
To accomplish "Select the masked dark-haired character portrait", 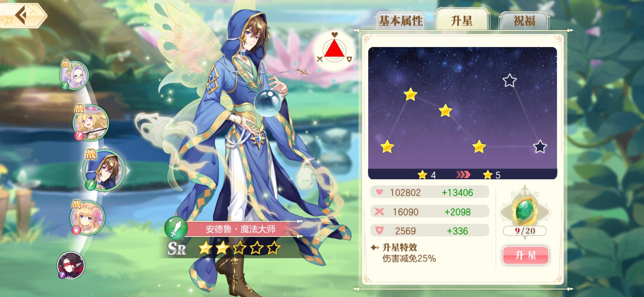I will coord(71,265).
